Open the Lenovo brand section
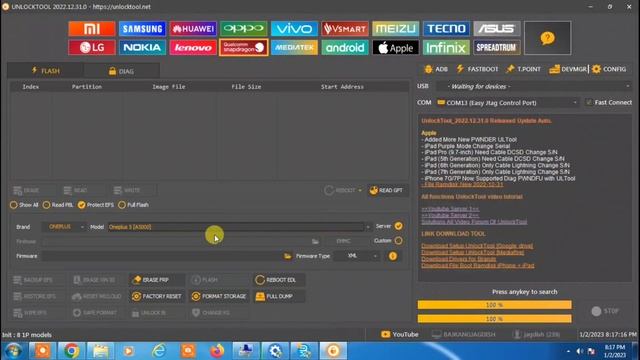 [x=193, y=47]
